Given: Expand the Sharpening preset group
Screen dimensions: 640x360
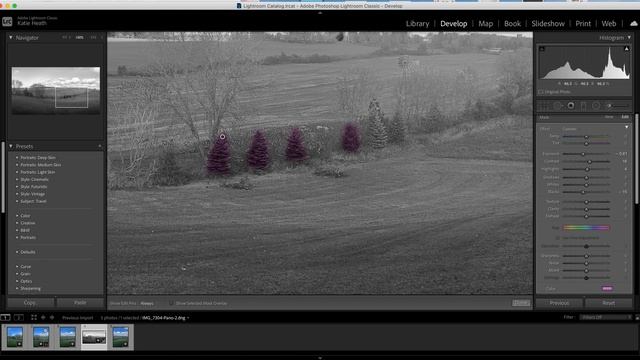Looking at the screenshot, I should coord(17,289).
